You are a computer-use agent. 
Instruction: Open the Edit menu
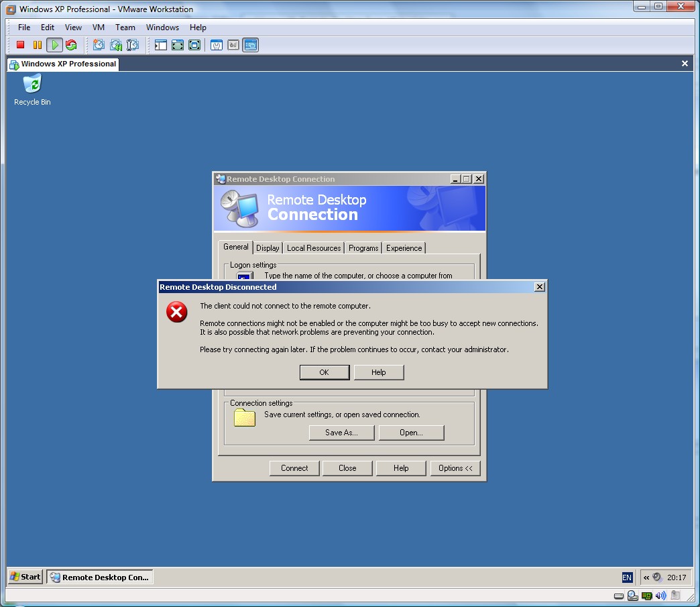[x=48, y=27]
